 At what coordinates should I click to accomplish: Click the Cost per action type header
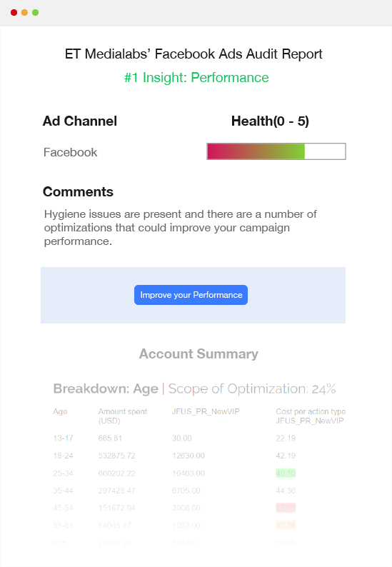311,416
